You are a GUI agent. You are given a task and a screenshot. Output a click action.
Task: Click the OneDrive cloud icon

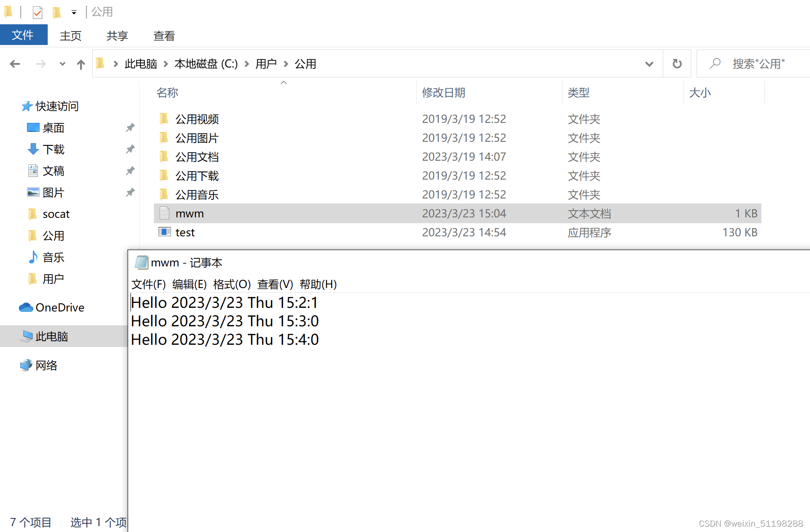26,307
